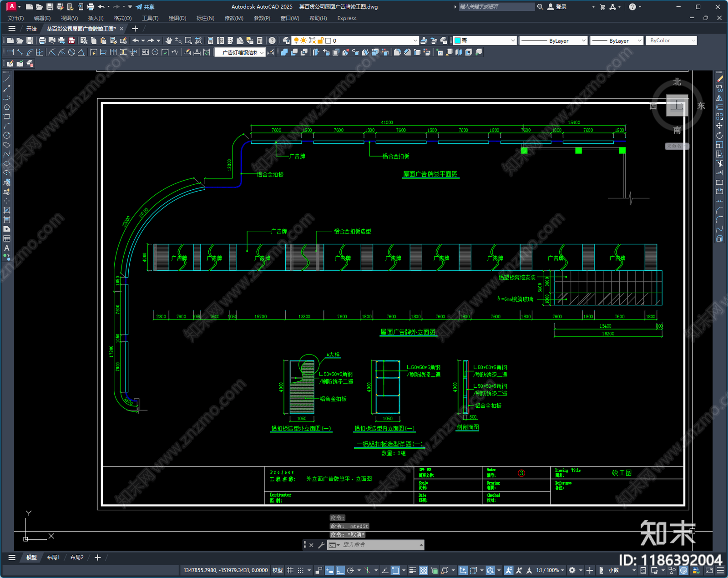Select the Circle tool in the left draw toolbar
Viewport: 728px width, 578px height.
coord(7,136)
